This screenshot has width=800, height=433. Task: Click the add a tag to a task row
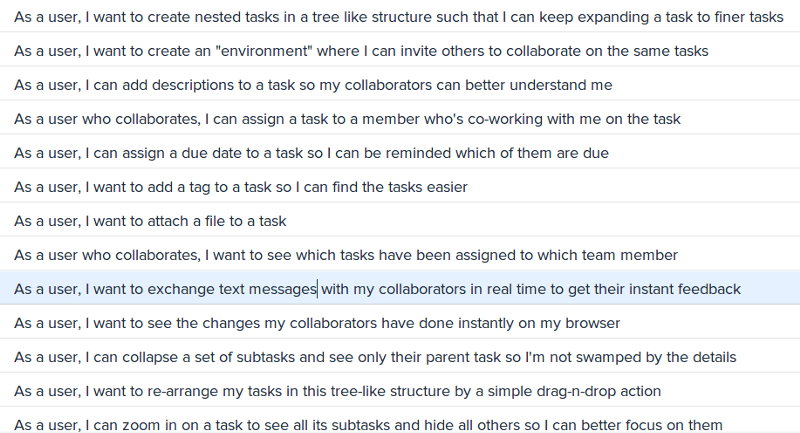(400, 187)
